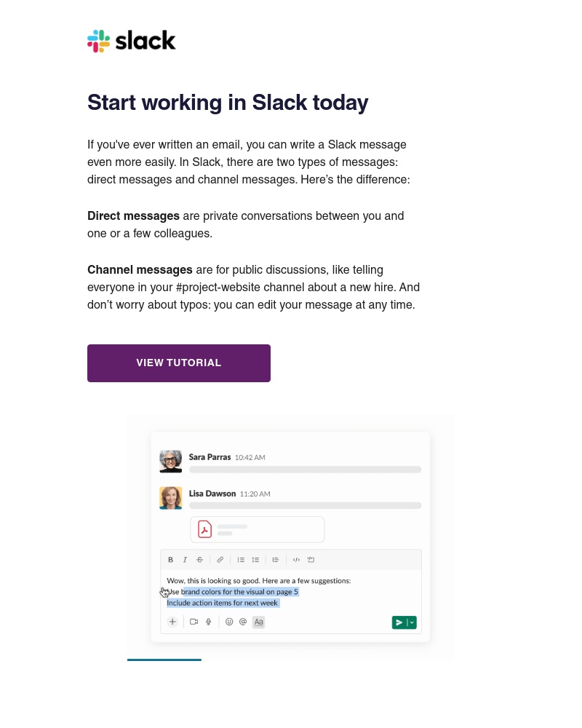This screenshot has width=582, height=728.
Task: Open the code block formatting tool
Action: [310, 560]
